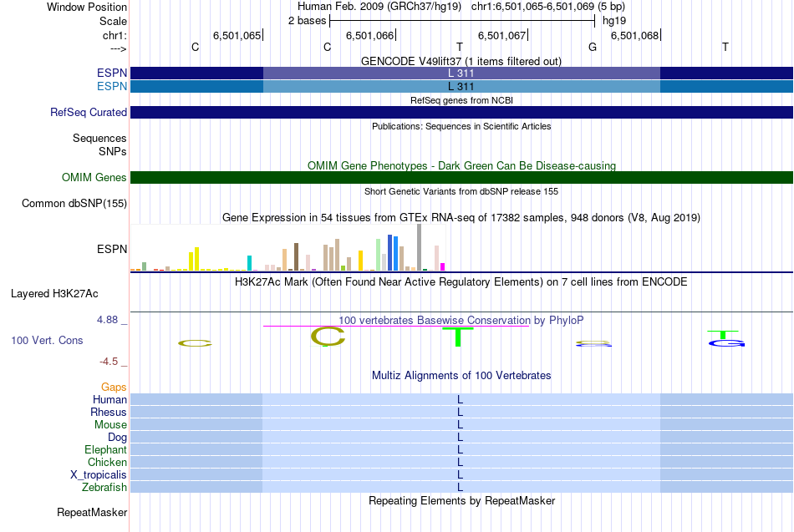Click the OMIM Gene Phenotypes track title

pyautogui.click(x=461, y=165)
